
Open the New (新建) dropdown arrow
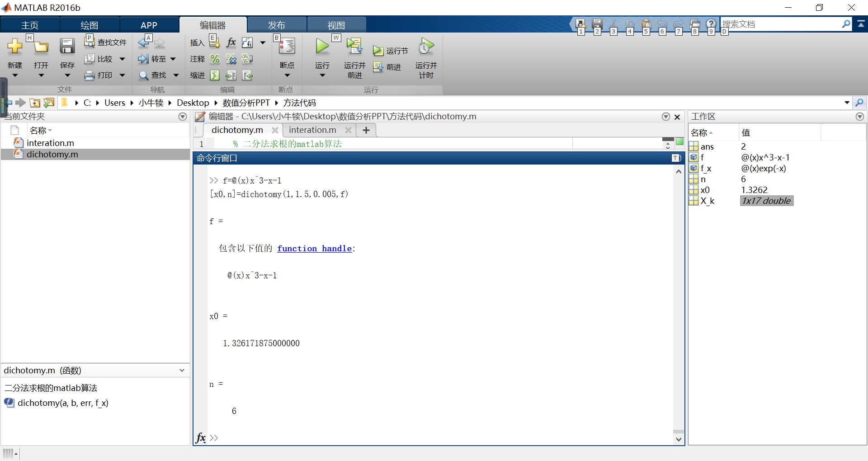pyautogui.click(x=15, y=75)
